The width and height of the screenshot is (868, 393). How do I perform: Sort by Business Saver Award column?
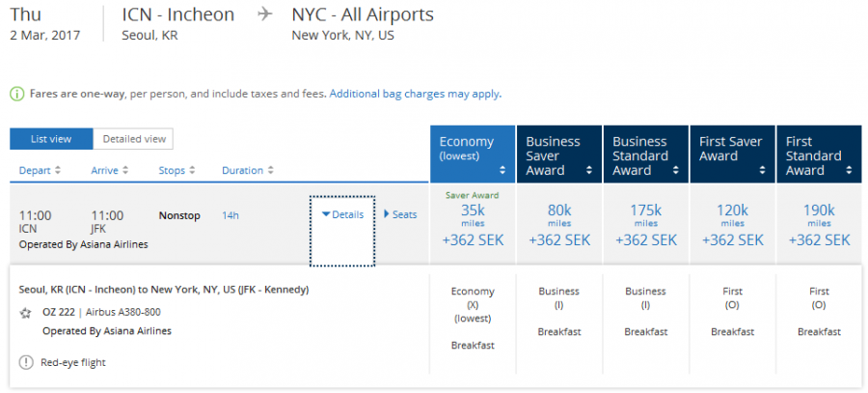coord(558,154)
